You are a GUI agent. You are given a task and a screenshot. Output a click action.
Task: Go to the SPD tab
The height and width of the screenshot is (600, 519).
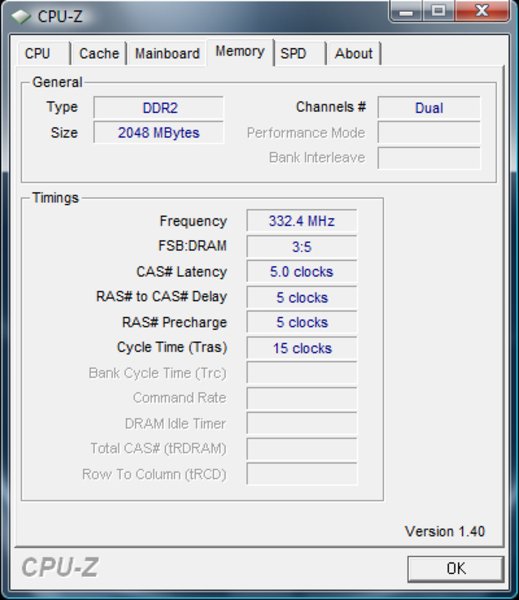point(300,53)
